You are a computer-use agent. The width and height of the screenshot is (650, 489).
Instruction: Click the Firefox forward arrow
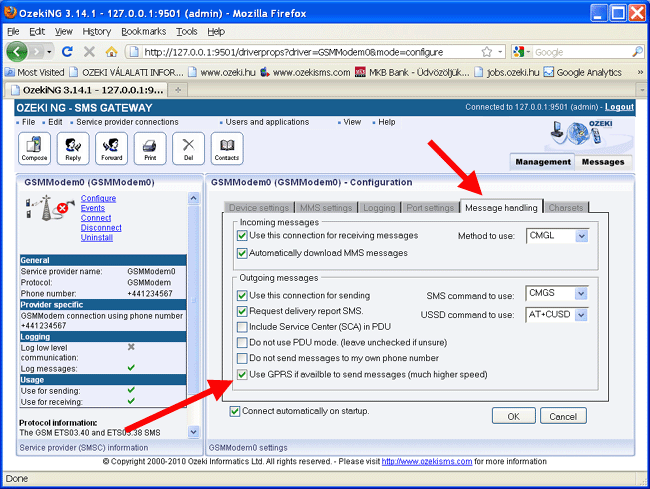36,52
